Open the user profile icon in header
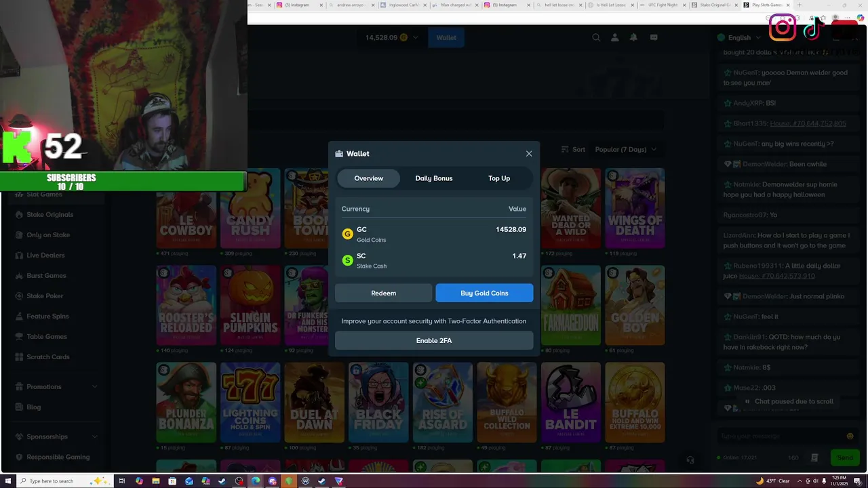The width and height of the screenshot is (868, 488). [614, 38]
